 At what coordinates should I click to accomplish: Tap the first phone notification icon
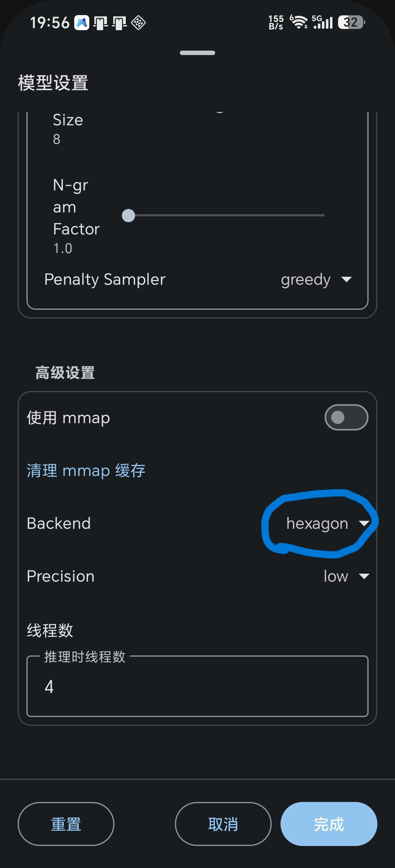pyautogui.click(x=100, y=23)
